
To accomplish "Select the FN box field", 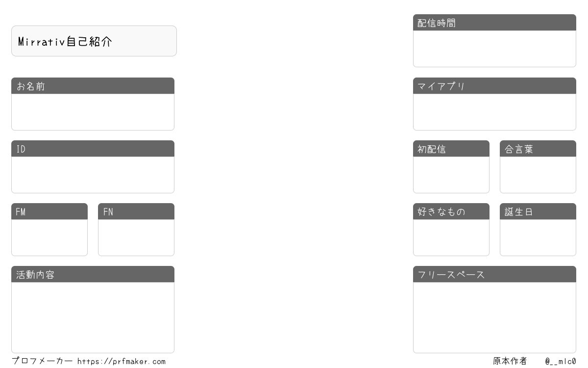I will (136, 237).
